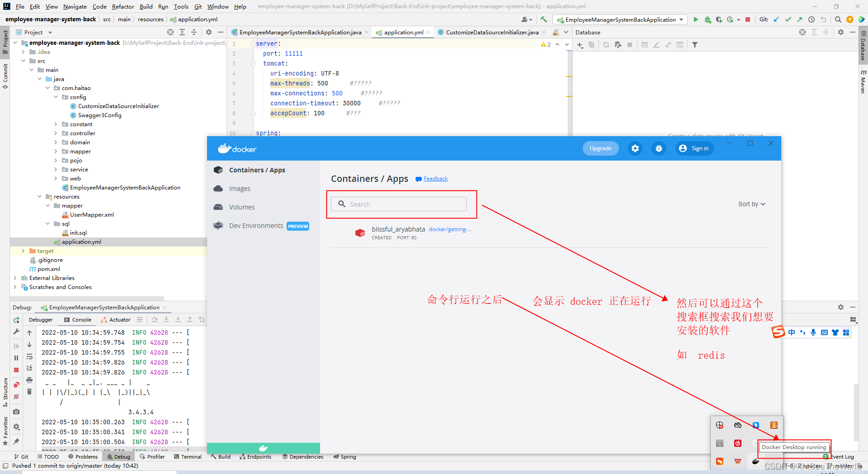Click the Rerun icon in Debug panel
Screen dimensions: 868x474
point(16,320)
